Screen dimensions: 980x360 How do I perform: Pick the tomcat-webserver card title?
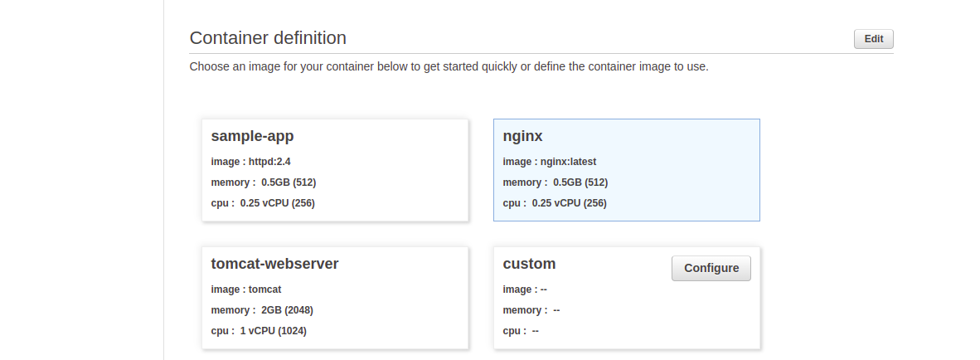point(274,264)
